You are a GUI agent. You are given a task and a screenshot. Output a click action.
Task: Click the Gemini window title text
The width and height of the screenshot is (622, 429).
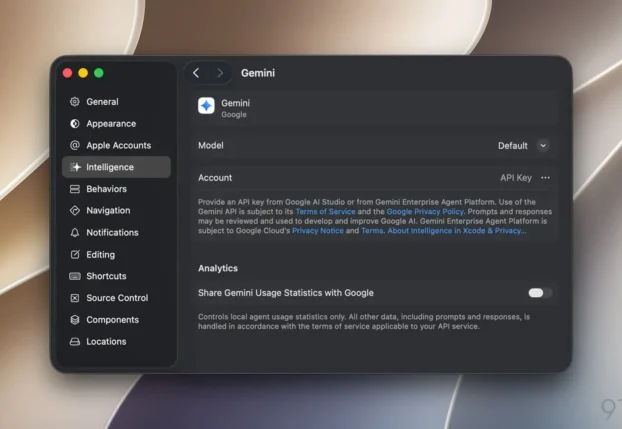click(258, 73)
